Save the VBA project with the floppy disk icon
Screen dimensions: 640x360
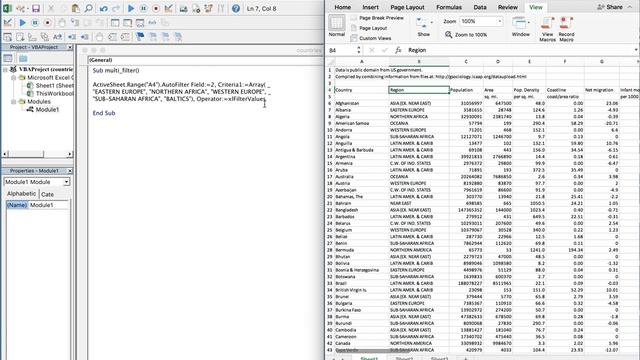[x=36, y=8]
